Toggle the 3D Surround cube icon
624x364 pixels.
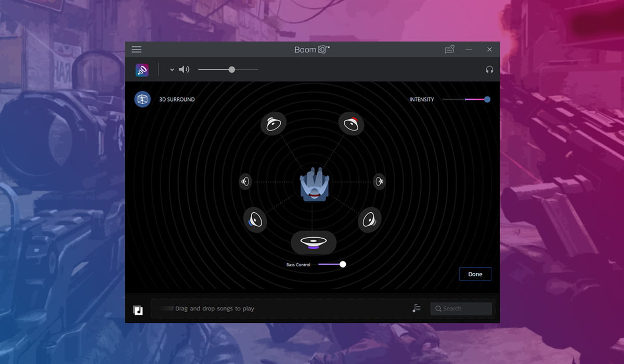pyautogui.click(x=142, y=99)
